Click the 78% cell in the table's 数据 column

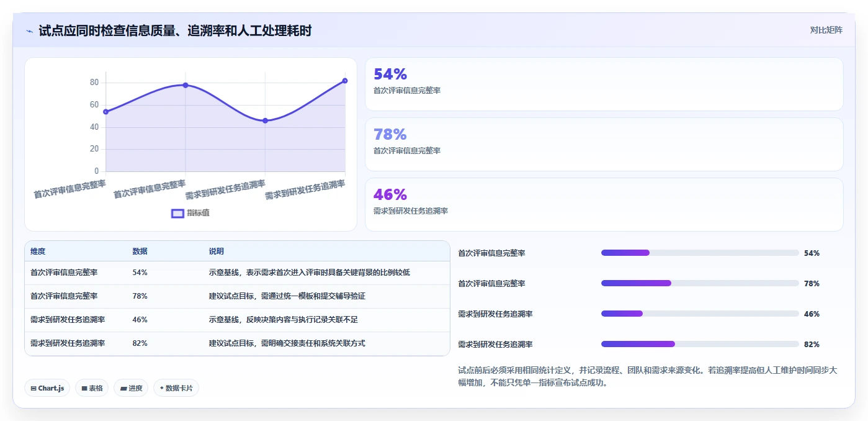(140, 296)
